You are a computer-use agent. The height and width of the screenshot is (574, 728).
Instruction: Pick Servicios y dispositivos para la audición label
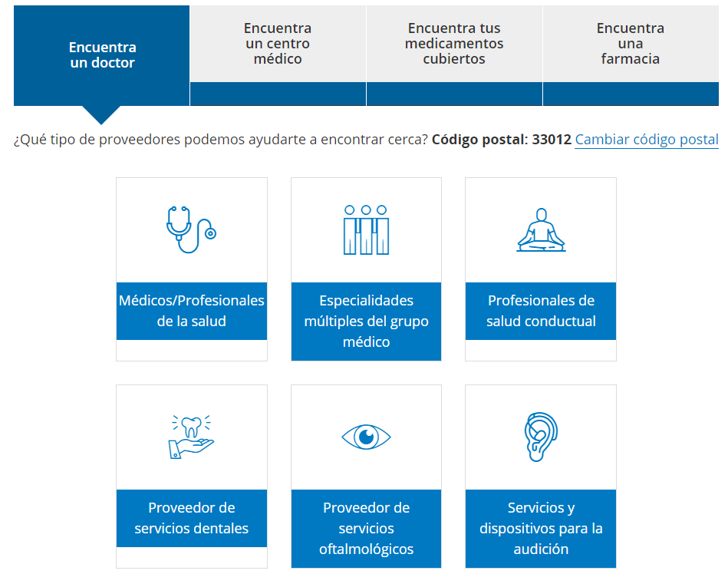pos(541,528)
